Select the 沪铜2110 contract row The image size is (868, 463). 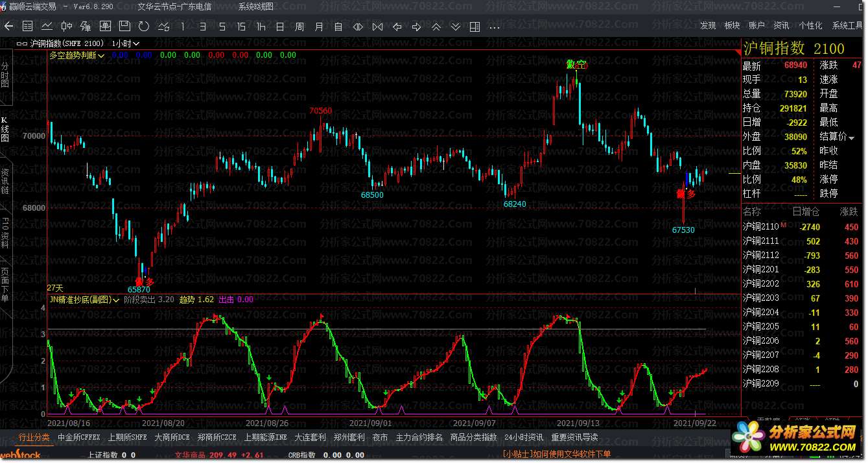click(x=803, y=227)
